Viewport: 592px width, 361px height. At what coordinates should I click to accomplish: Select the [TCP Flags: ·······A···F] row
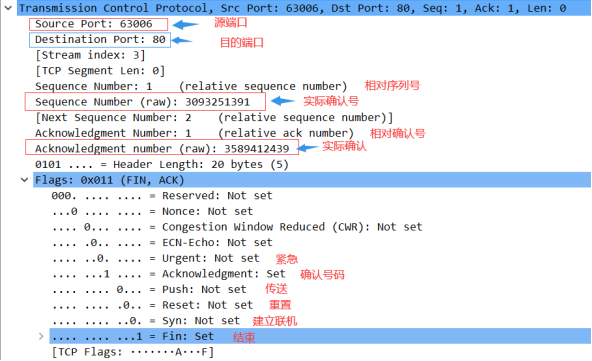point(133,352)
